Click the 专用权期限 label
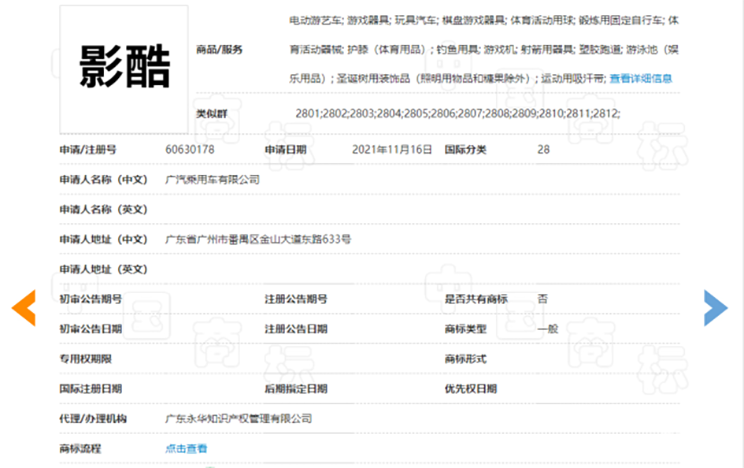This screenshot has height=468, width=744. pyautogui.click(x=85, y=359)
